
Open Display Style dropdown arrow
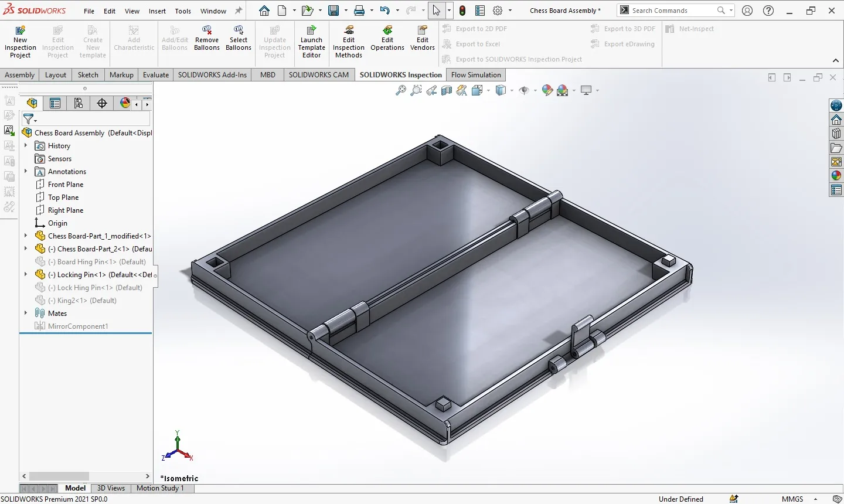pyautogui.click(x=512, y=90)
